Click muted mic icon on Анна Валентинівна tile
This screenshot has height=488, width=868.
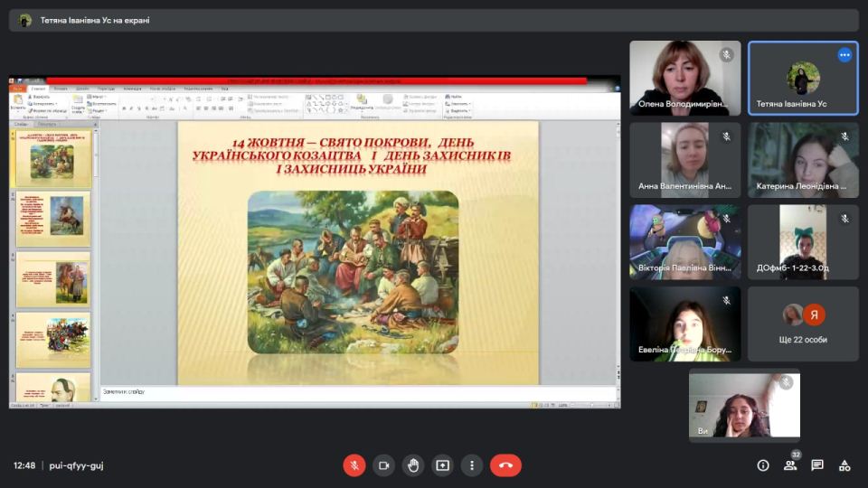tap(726, 137)
